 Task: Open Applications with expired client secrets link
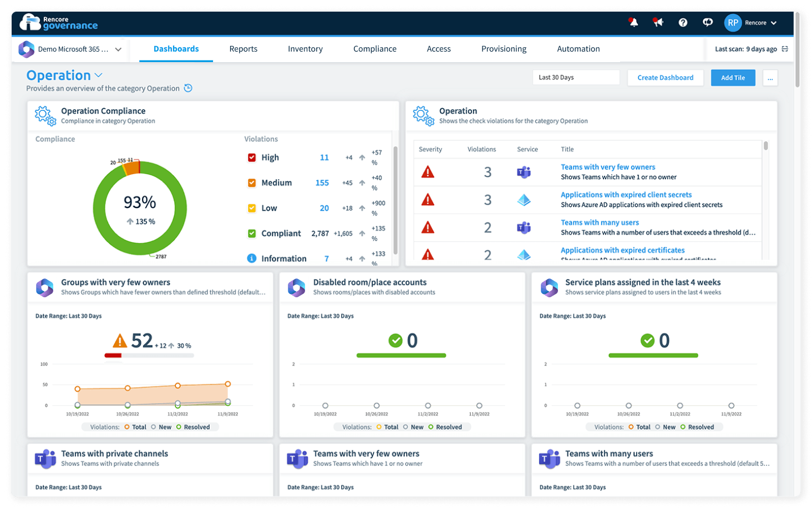[626, 195]
